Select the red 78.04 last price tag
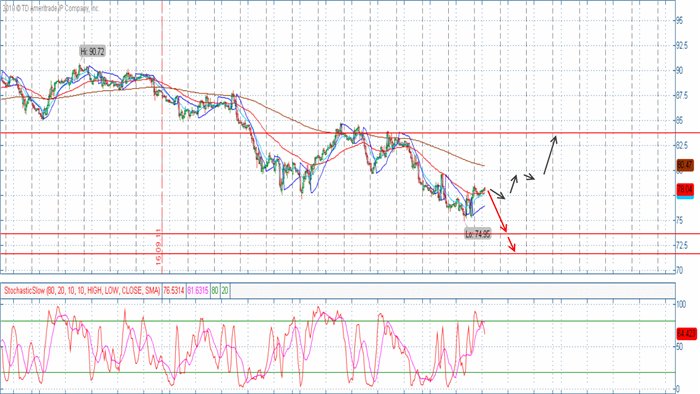700x394 pixels. point(685,190)
